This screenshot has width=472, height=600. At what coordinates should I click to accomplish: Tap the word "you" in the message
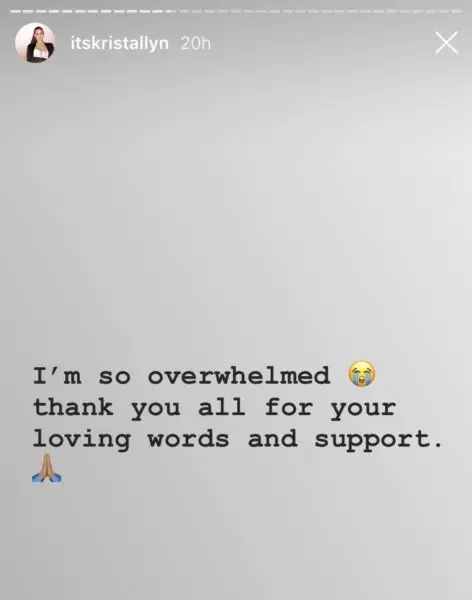pos(155,409)
